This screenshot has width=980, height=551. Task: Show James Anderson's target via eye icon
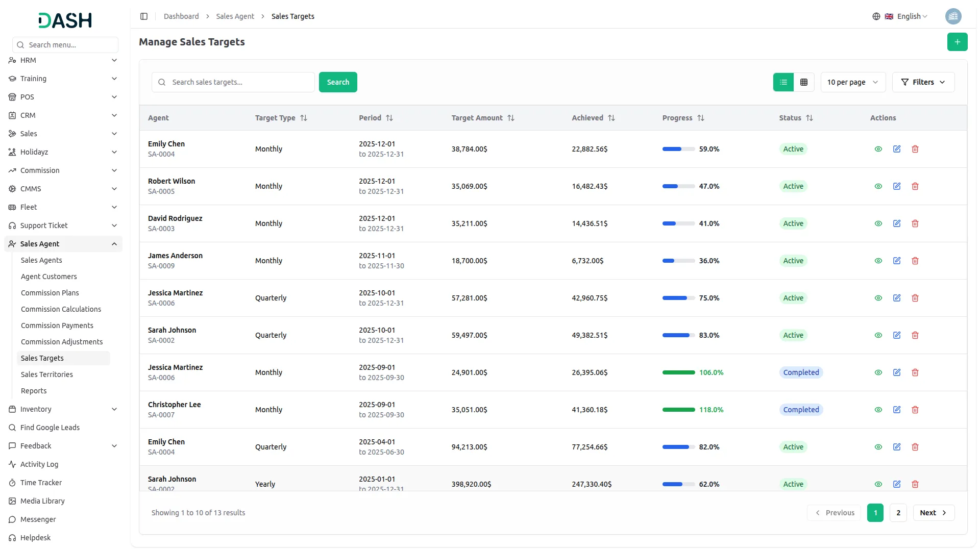point(878,261)
